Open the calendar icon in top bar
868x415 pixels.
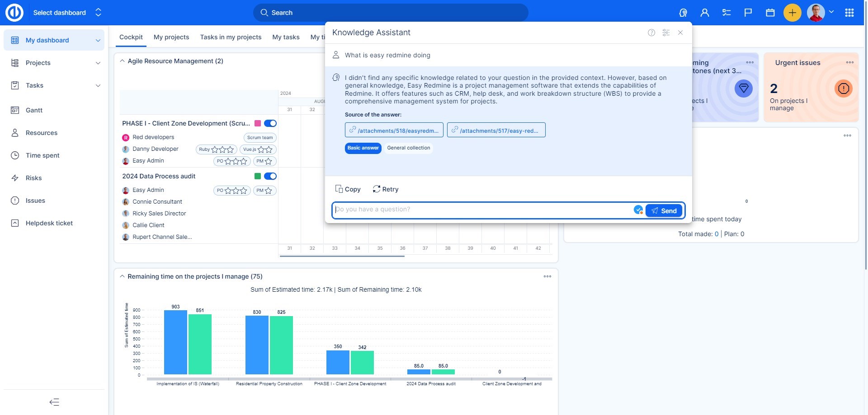point(770,13)
